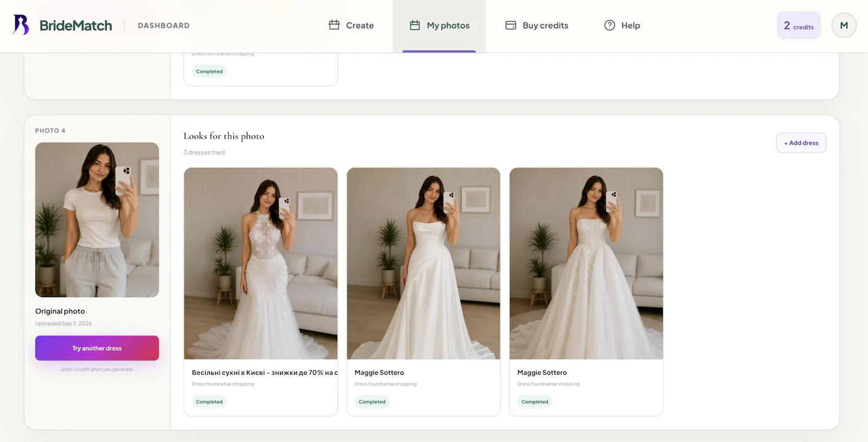
Task: Click the 2 credits badge
Action: 799,26
